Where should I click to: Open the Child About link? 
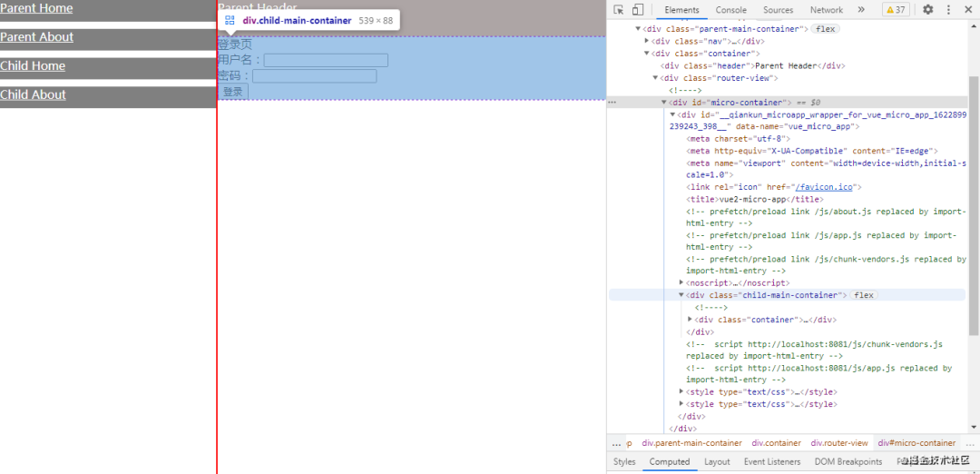tap(34, 94)
